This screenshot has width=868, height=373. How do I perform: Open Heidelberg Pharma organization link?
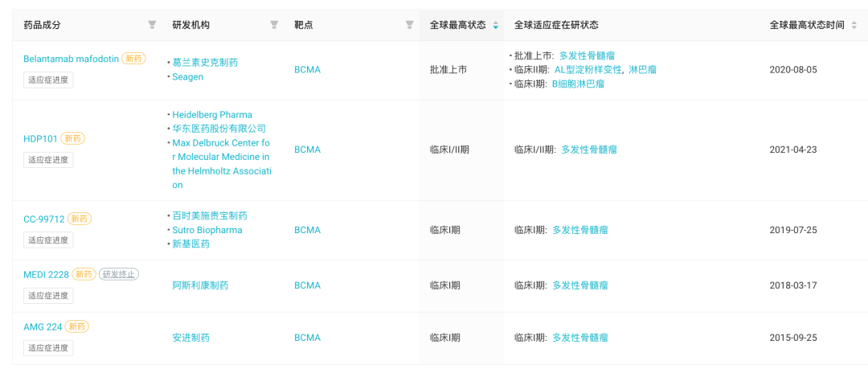pyautogui.click(x=212, y=115)
